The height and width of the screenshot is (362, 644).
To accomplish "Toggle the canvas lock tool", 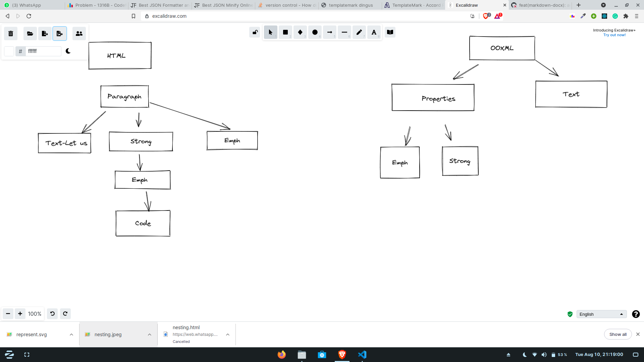I will 255,33.
